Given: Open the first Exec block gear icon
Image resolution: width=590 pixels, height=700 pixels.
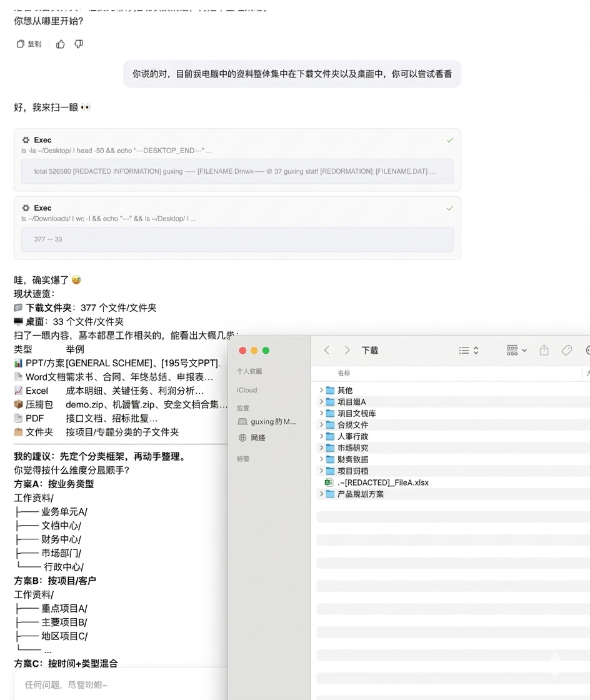Looking at the screenshot, I should coord(26,140).
